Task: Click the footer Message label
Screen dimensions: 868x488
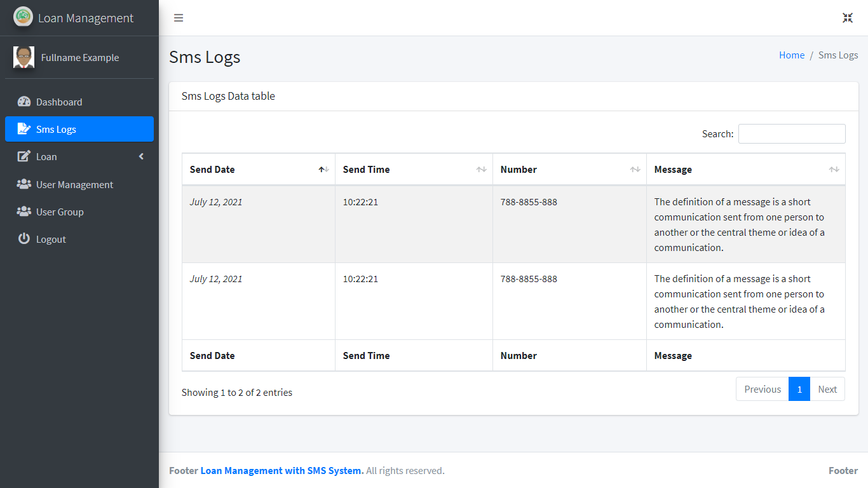Action: pyautogui.click(x=673, y=356)
